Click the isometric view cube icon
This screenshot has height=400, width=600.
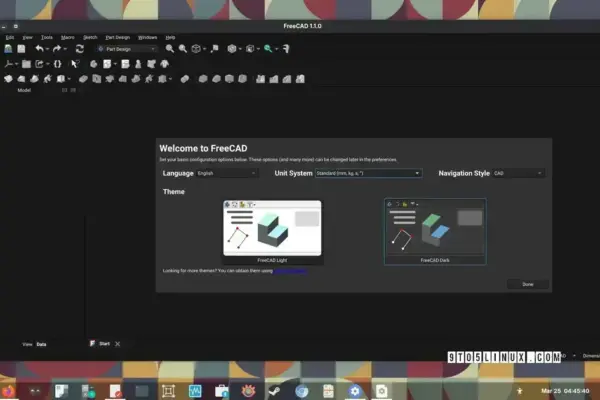196,49
